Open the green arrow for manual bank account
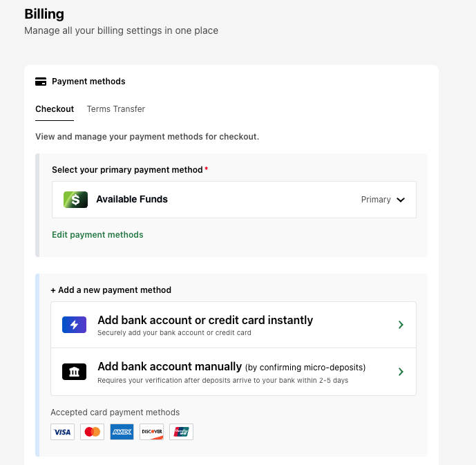This screenshot has height=465, width=476. point(401,372)
